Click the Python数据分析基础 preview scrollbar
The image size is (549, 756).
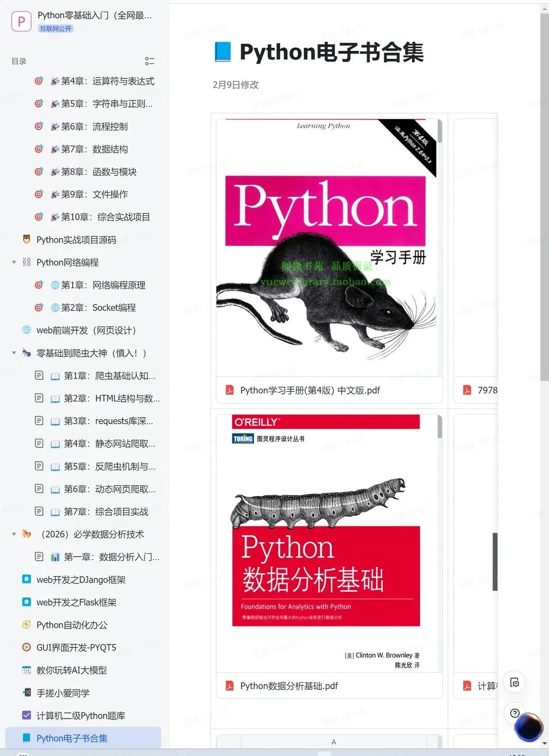pos(440,427)
